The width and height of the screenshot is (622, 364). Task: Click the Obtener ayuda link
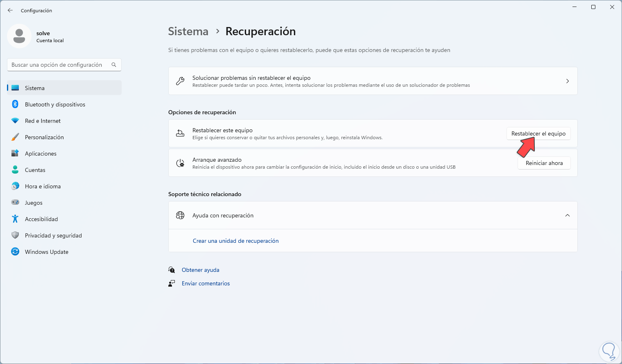click(200, 270)
